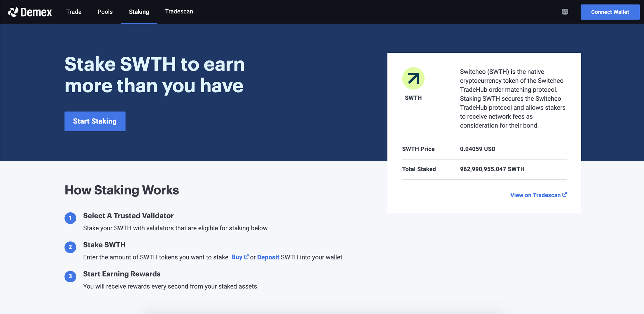Screen dimensions: 644x314
Task: Select the SWTH price value 0.04059 USD
Action: tap(478, 149)
